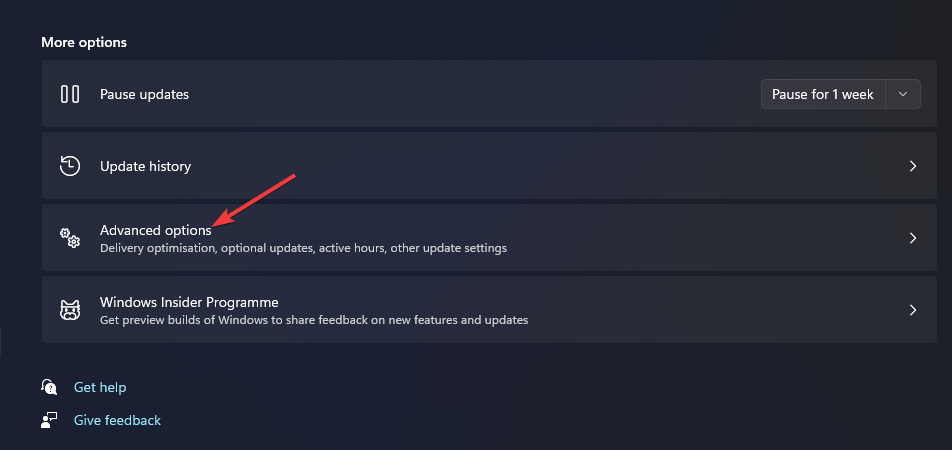Click the Windows Insider Programme cat icon

(x=70, y=310)
